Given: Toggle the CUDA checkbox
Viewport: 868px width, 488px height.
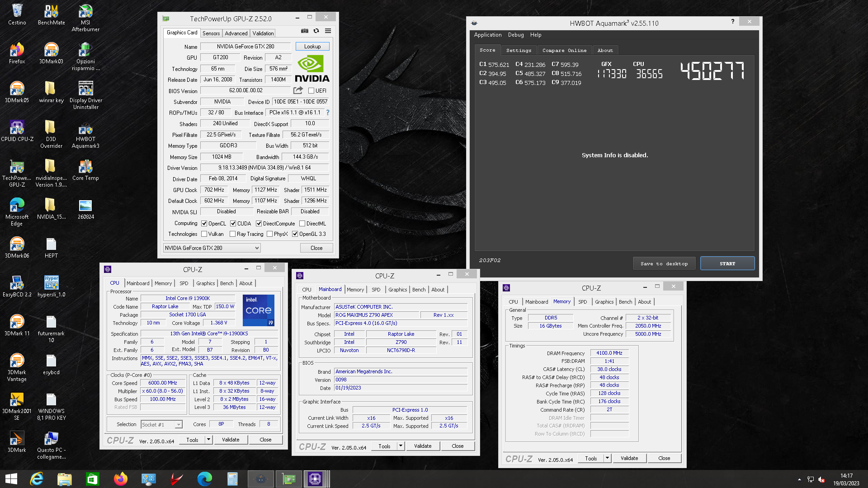Looking at the screenshot, I should (x=233, y=224).
